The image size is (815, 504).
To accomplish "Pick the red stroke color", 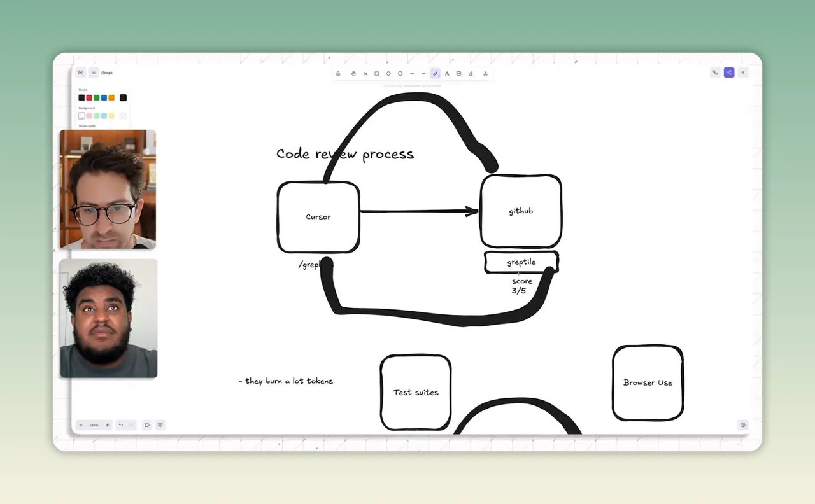I will 89,97.
